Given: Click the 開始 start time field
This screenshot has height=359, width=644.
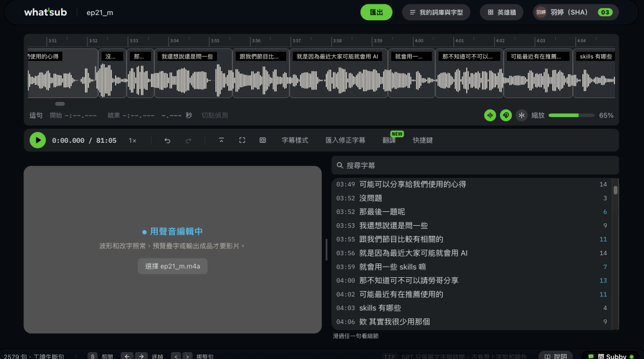Looking at the screenshot, I should [73, 116].
